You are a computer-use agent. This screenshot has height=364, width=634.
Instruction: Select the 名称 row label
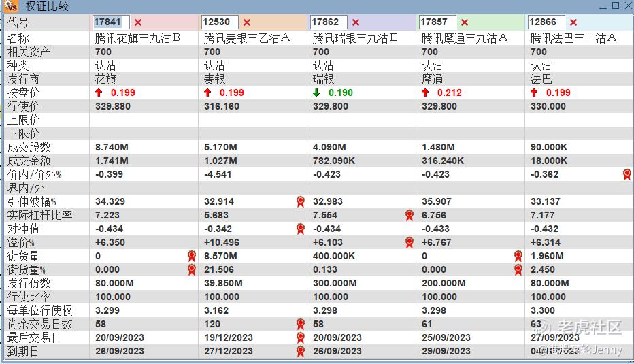[18, 38]
